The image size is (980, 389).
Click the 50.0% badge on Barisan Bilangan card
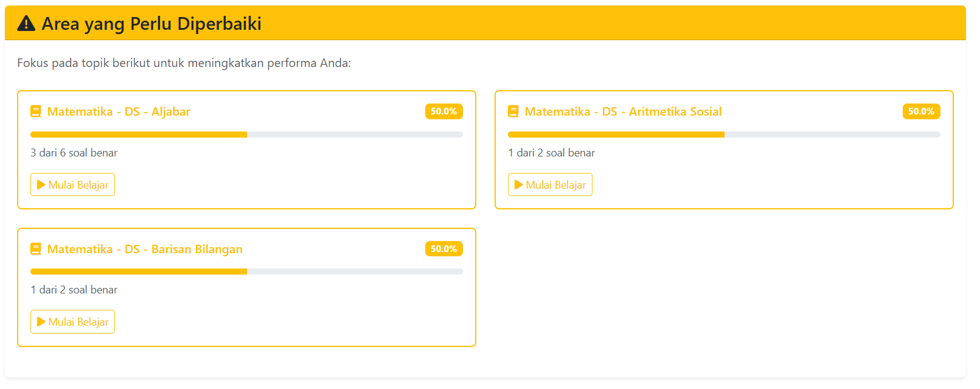tap(444, 249)
